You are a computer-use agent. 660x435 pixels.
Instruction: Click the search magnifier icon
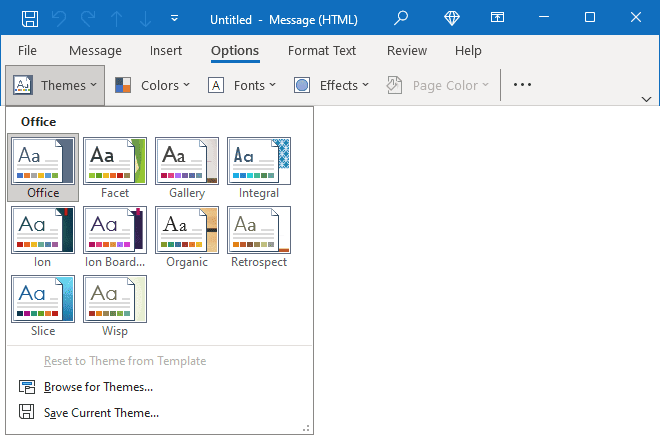click(x=401, y=18)
